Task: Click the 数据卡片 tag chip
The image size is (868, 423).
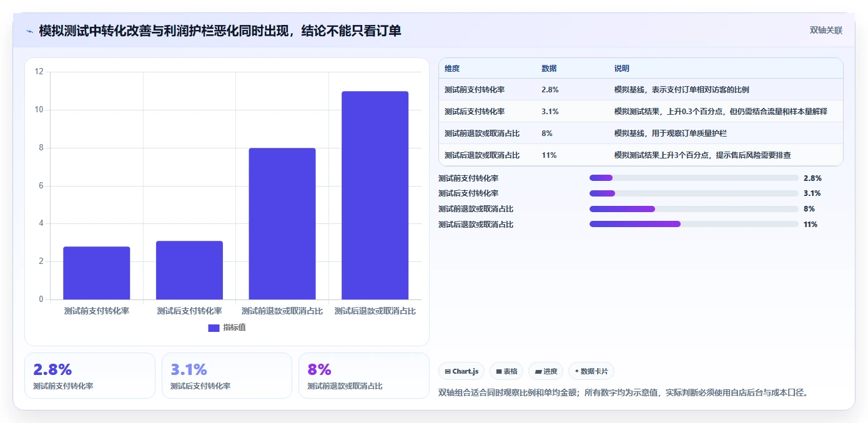Action: [591, 371]
